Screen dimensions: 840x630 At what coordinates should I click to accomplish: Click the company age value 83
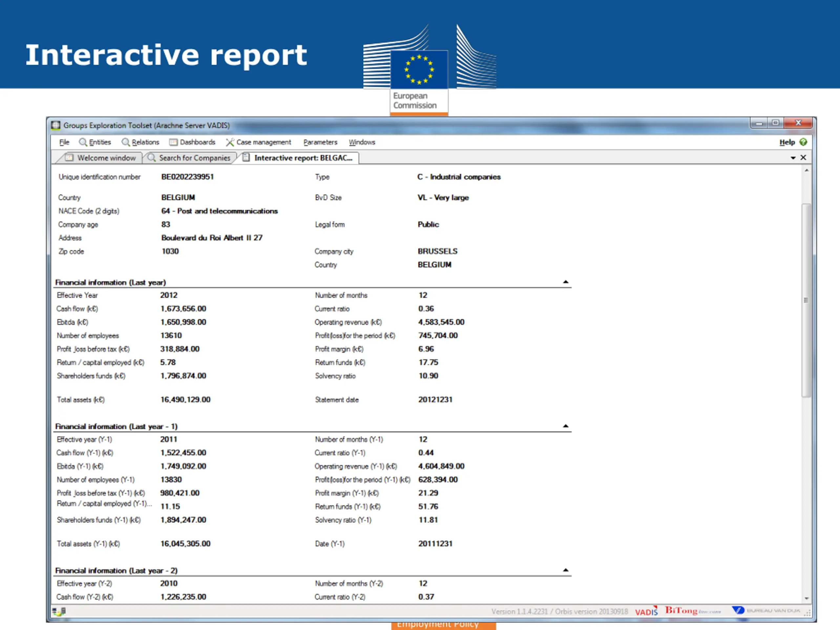[x=166, y=224]
